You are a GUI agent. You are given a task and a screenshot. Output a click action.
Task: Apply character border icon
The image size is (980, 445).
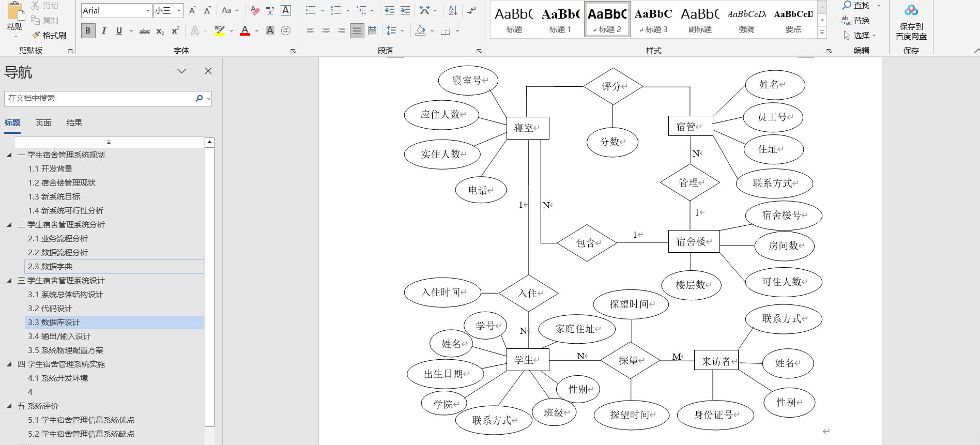coord(285,10)
